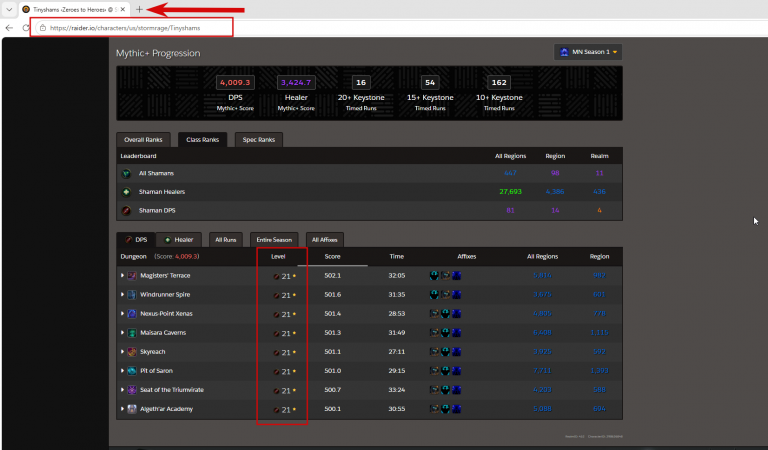The image size is (768, 450).
Task: Open the Entire Season filter
Action: (x=274, y=239)
